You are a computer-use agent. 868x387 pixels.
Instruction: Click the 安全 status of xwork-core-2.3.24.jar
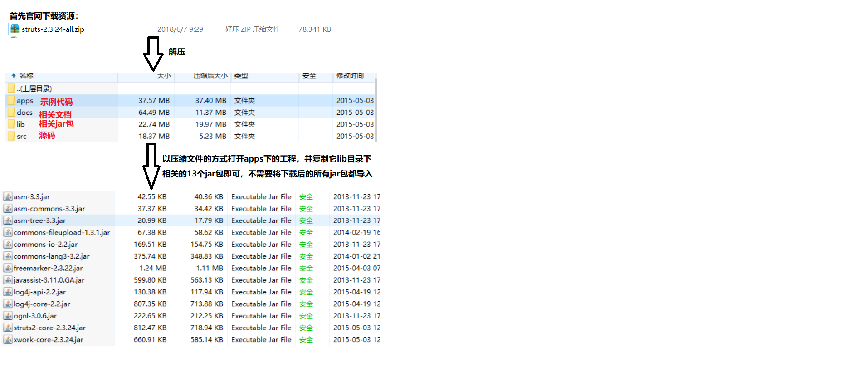[306, 339]
